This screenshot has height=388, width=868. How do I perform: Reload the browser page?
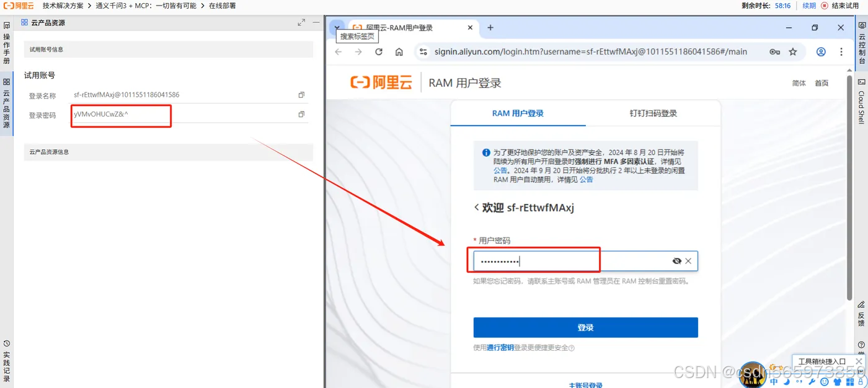(x=379, y=52)
